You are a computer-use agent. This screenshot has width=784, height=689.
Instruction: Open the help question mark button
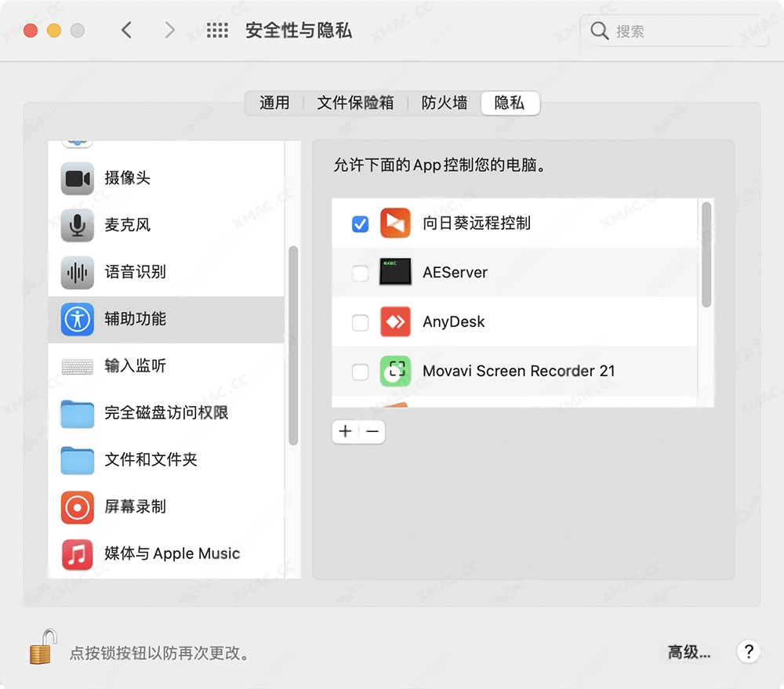[749, 651]
